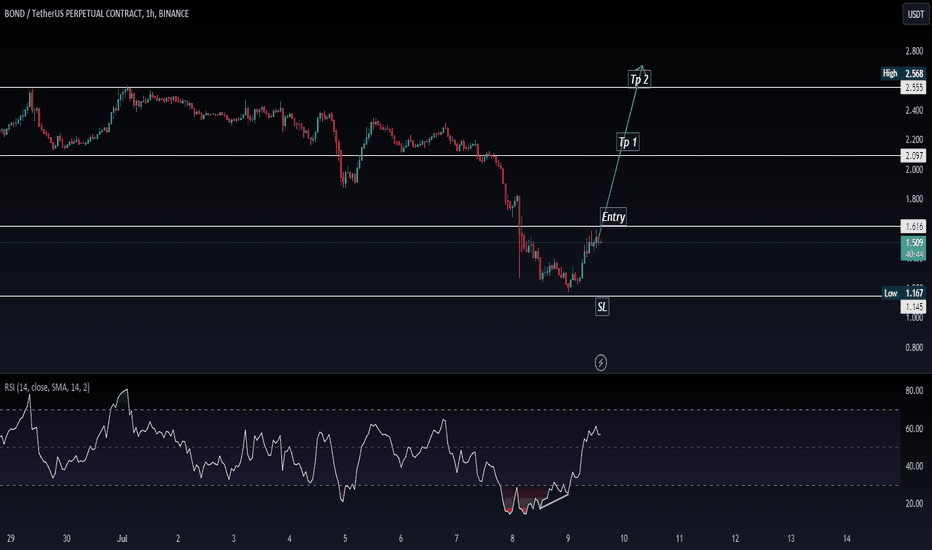Click the 2.097 price level tag

coord(914,156)
